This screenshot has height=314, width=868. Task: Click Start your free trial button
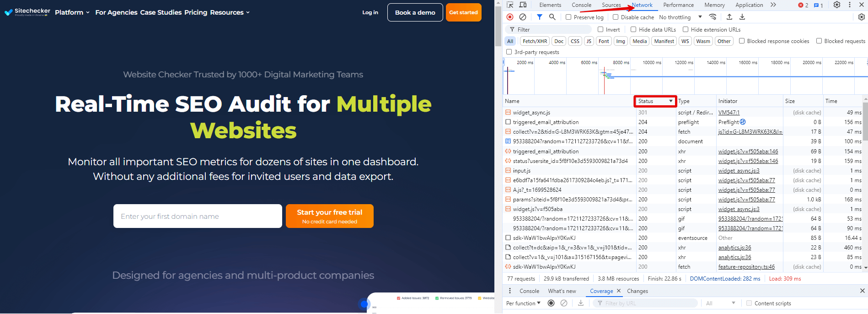pos(330,216)
